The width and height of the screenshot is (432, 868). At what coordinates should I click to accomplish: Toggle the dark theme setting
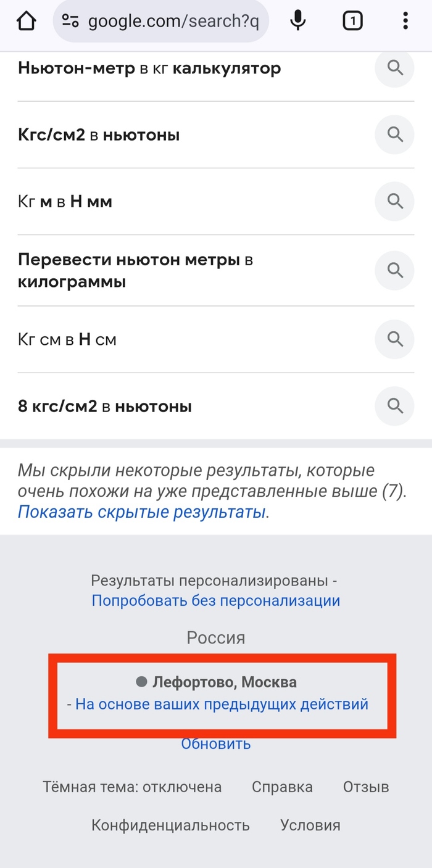(x=133, y=787)
